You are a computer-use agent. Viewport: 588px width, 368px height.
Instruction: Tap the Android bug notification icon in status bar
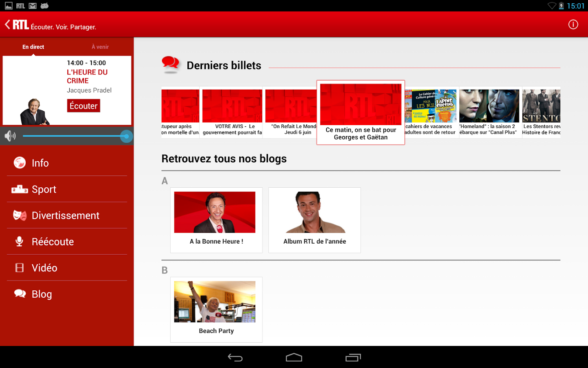tap(45, 6)
